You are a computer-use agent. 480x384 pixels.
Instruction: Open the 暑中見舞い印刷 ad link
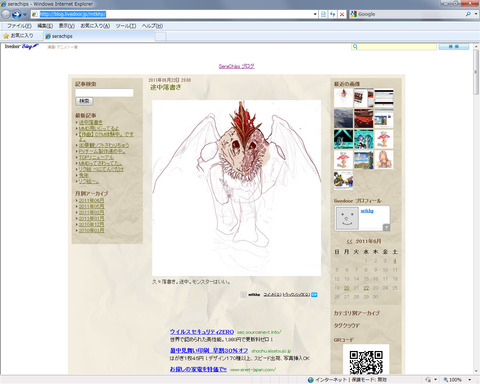click(209, 350)
